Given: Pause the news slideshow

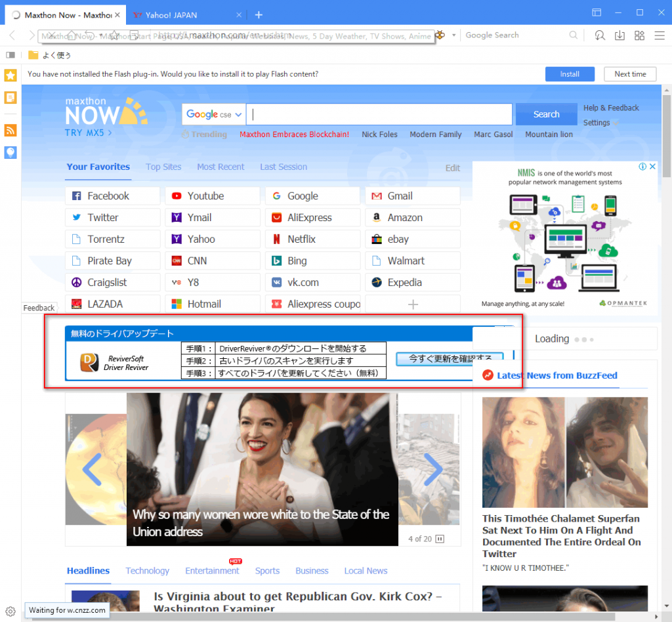Looking at the screenshot, I should 440,539.
